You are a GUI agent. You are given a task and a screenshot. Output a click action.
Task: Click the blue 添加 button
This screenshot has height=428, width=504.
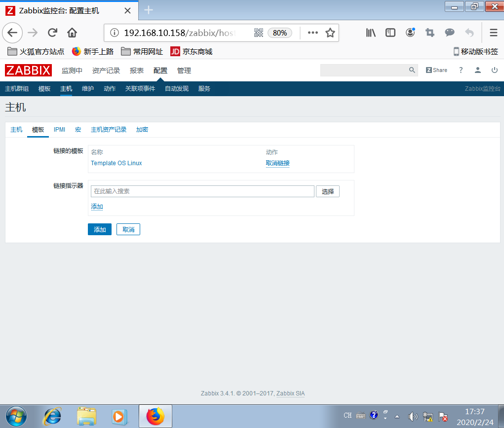[x=100, y=229]
